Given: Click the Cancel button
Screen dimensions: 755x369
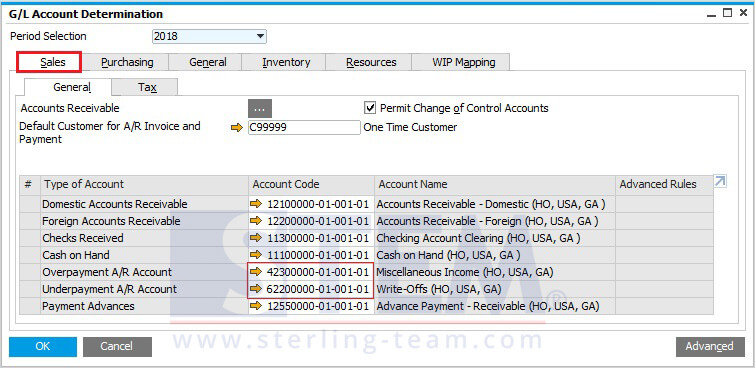Looking at the screenshot, I should tap(117, 346).
